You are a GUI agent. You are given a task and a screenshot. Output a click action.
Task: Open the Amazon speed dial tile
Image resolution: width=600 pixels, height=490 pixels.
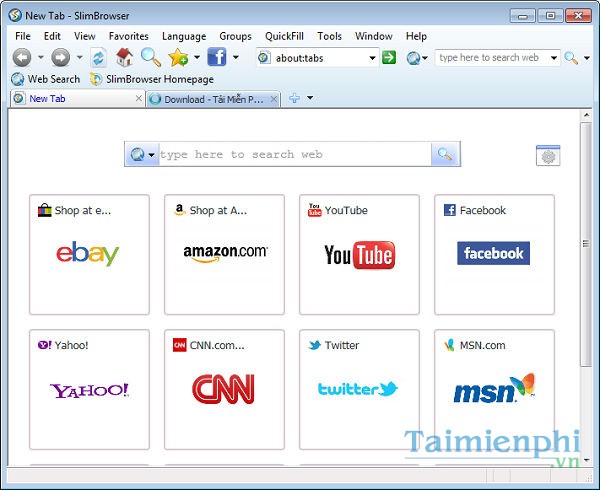pyautogui.click(x=225, y=254)
